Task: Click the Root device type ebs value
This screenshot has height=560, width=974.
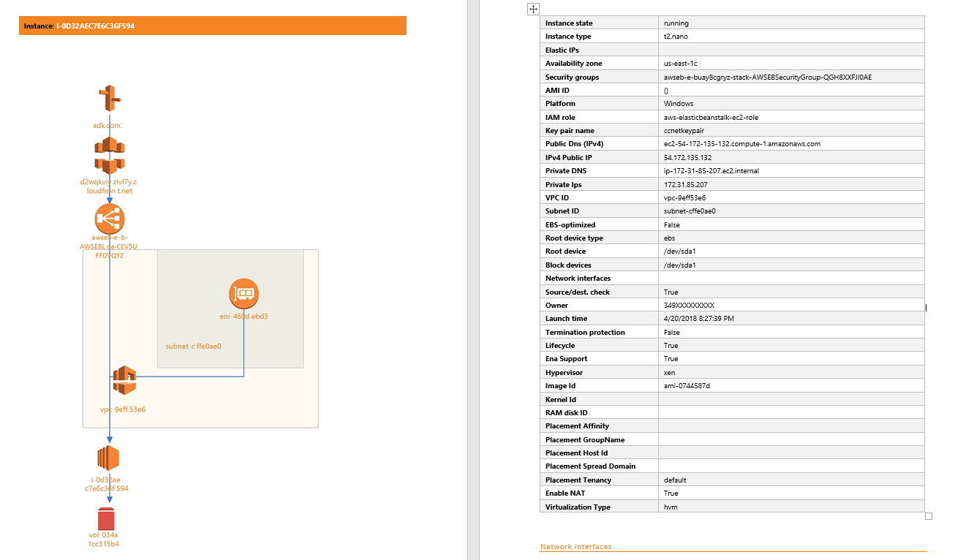Action: click(669, 238)
